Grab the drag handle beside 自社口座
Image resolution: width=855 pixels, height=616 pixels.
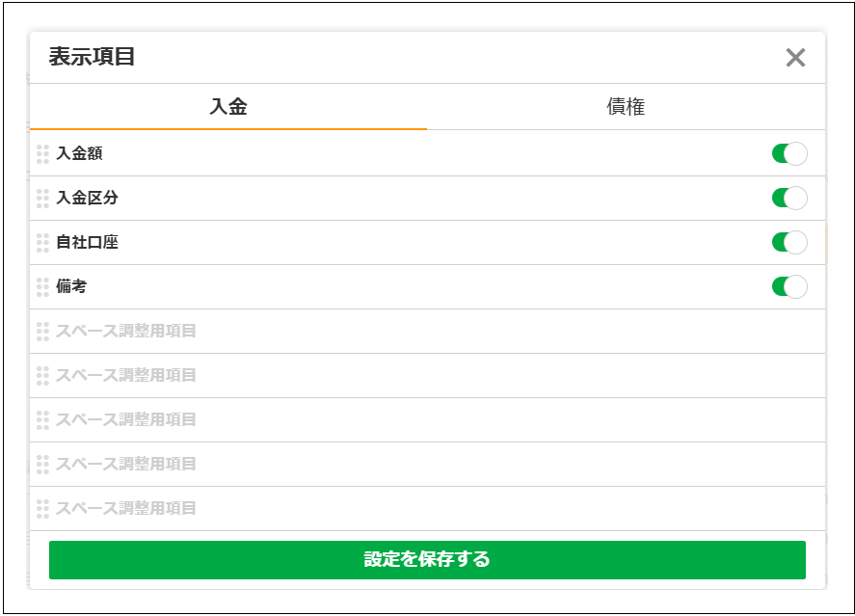click(42, 243)
